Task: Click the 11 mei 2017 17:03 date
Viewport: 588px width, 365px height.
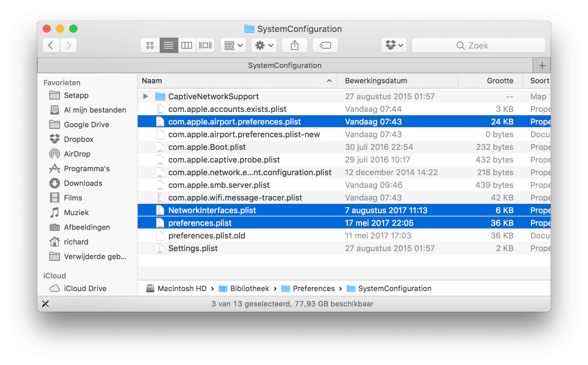Action: pos(378,236)
